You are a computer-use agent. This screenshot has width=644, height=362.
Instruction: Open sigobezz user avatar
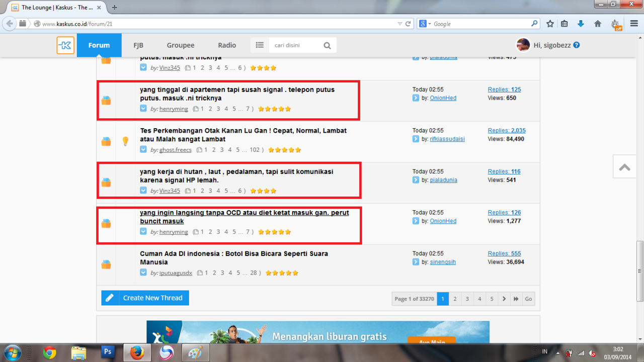click(523, 45)
